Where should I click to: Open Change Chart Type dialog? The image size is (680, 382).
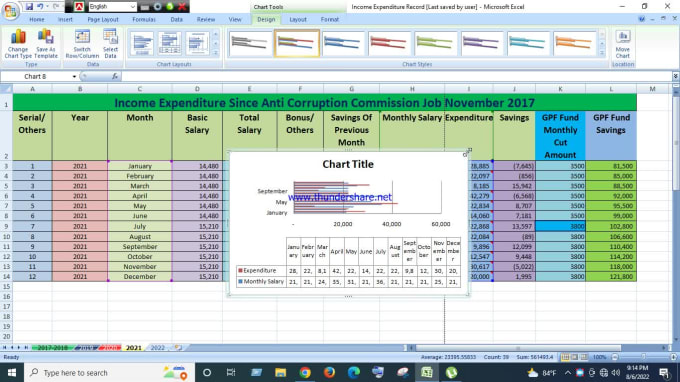(18, 43)
